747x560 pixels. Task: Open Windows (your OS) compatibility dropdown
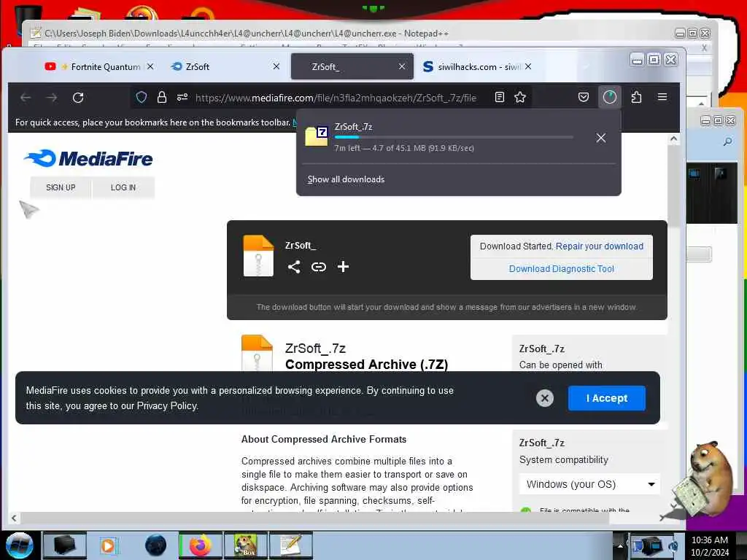[x=589, y=484]
